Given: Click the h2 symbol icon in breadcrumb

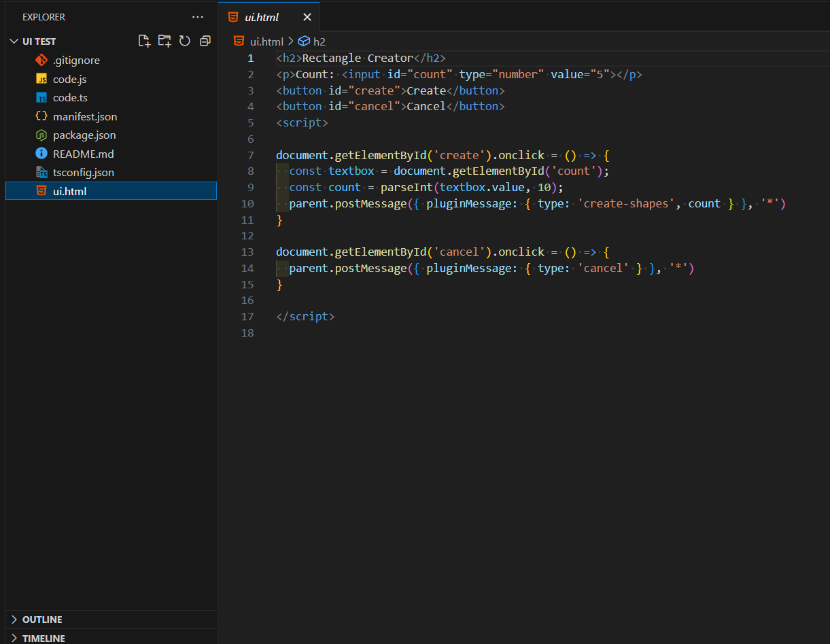Looking at the screenshot, I should tap(304, 41).
